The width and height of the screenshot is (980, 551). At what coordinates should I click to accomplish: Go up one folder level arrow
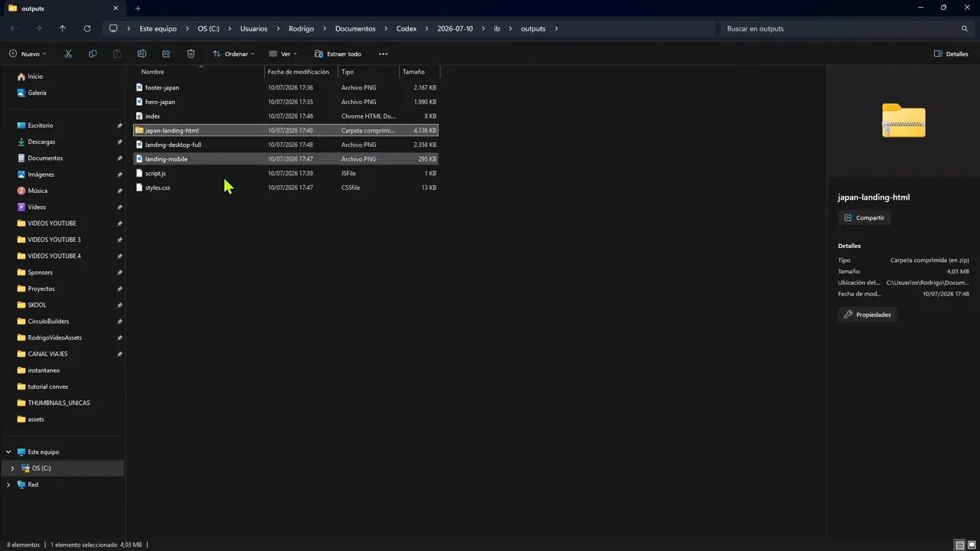(63, 28)
